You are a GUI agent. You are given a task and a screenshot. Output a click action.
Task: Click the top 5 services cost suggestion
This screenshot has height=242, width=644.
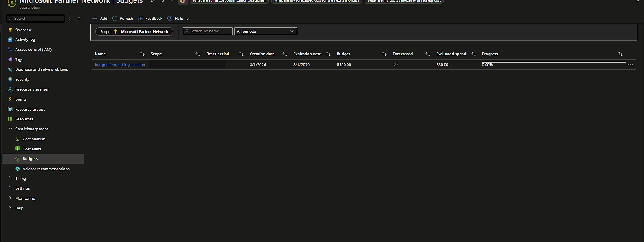[x=404, y=2]
